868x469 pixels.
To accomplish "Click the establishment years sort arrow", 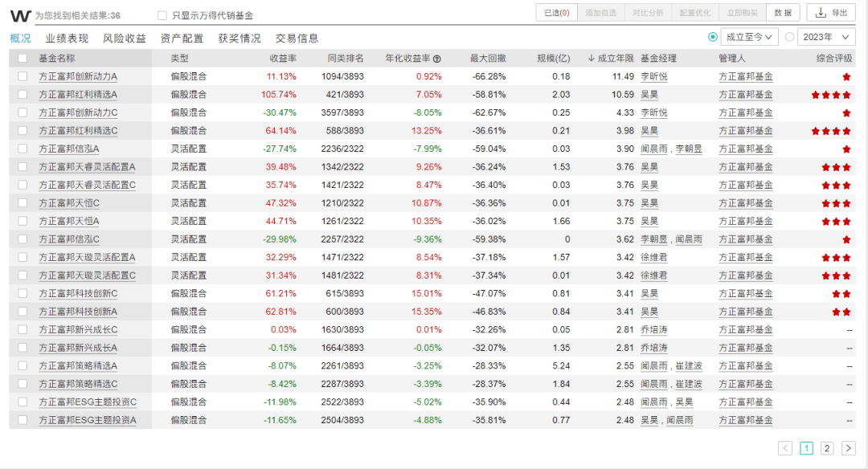I will tap(592, 58).
